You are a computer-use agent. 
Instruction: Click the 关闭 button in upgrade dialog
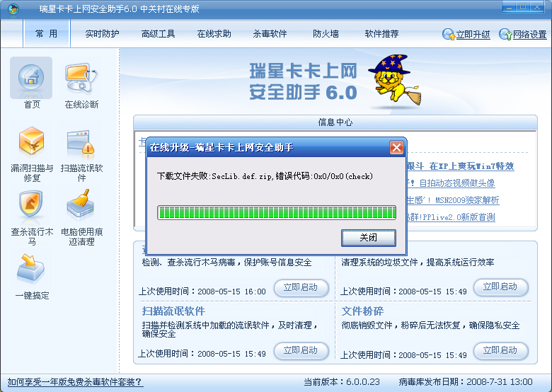pos(369,238)
